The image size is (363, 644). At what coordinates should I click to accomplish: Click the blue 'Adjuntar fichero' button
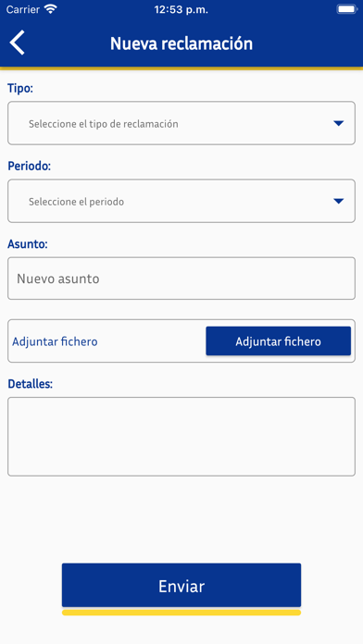(x=279, y=341)
